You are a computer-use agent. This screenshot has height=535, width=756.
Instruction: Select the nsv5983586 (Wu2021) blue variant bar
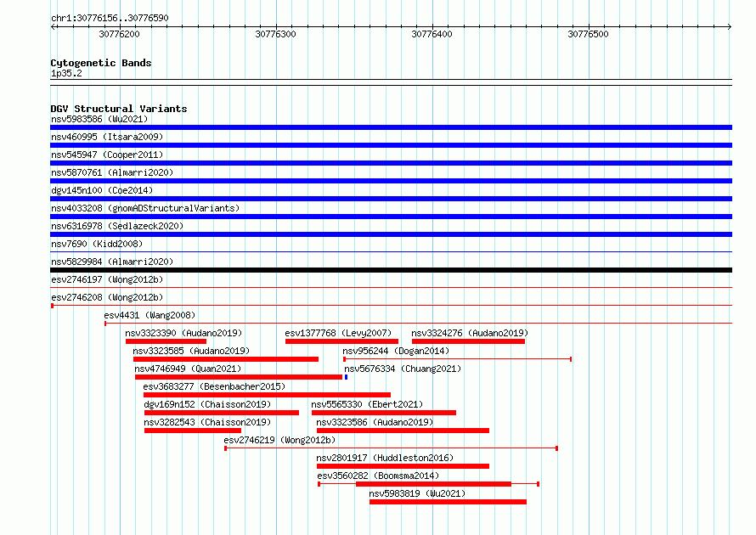(391, 127)
